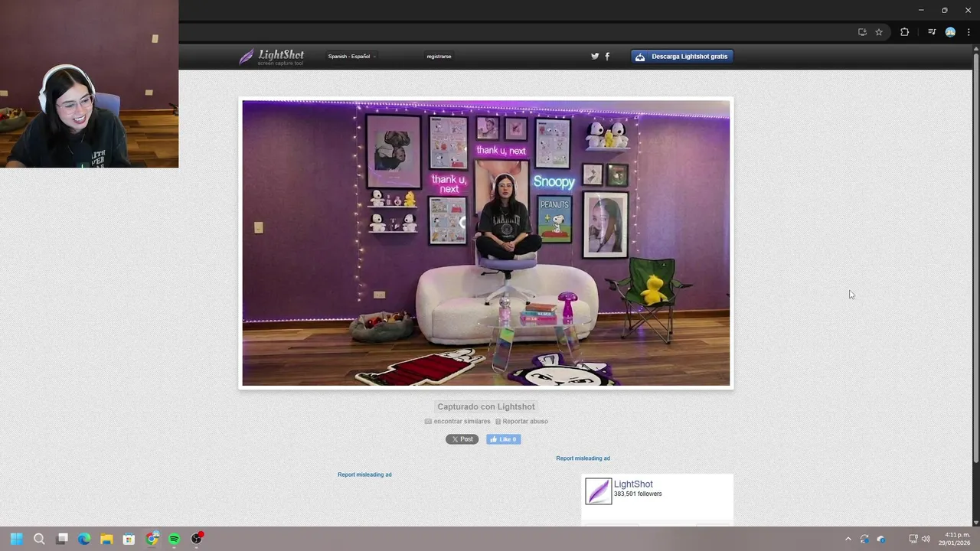Click the install app icon in address bar
The width and height of the screenshot is (980, 551).
[862, 32]
